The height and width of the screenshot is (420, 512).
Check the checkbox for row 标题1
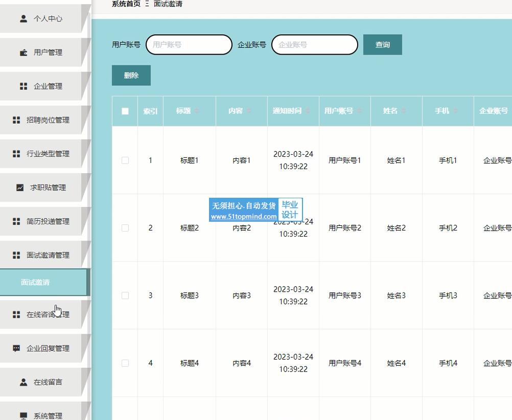(x=125, y=160)
